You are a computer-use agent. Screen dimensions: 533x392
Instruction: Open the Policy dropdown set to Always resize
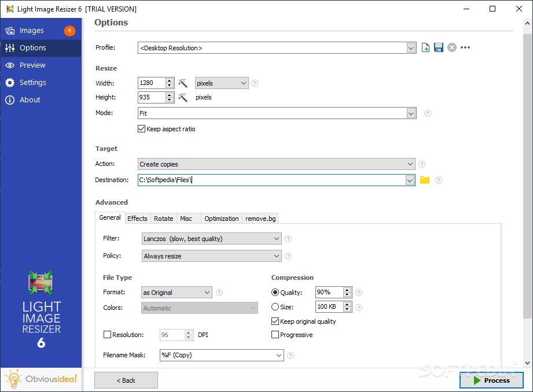[211, 256]
